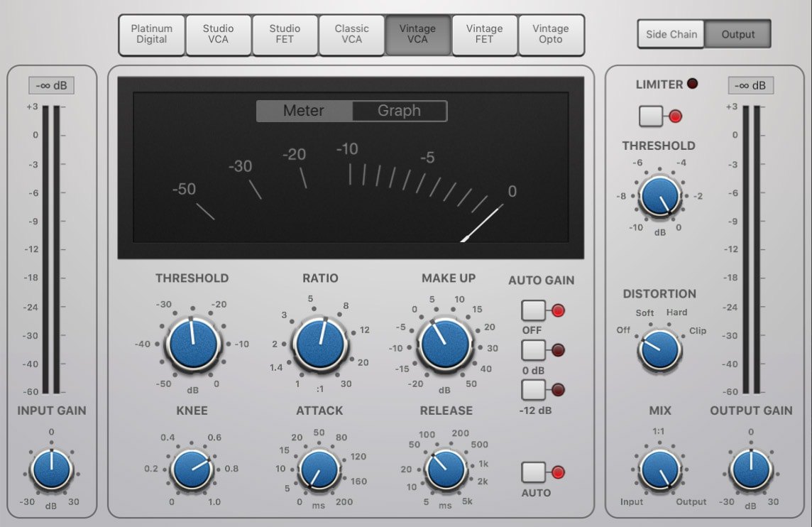The image size is (812, 527).
Task: Click the Make Up gain knob
Action: (445, 344)
